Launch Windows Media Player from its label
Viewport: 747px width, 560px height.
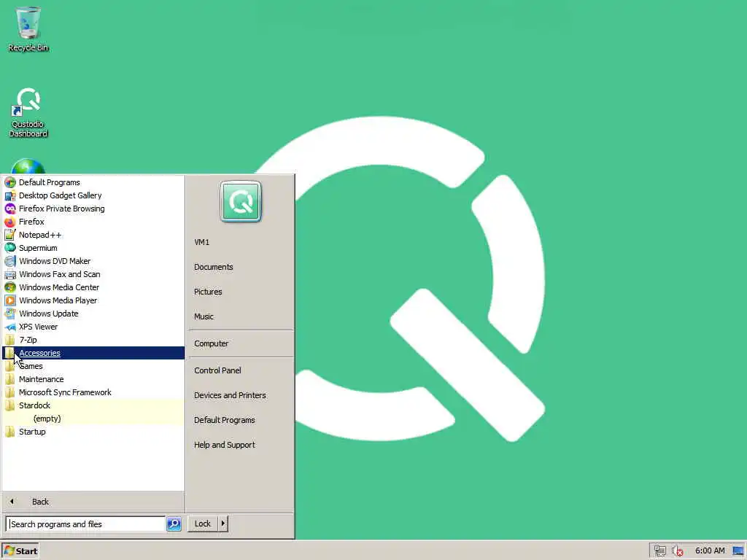point(58,300)
